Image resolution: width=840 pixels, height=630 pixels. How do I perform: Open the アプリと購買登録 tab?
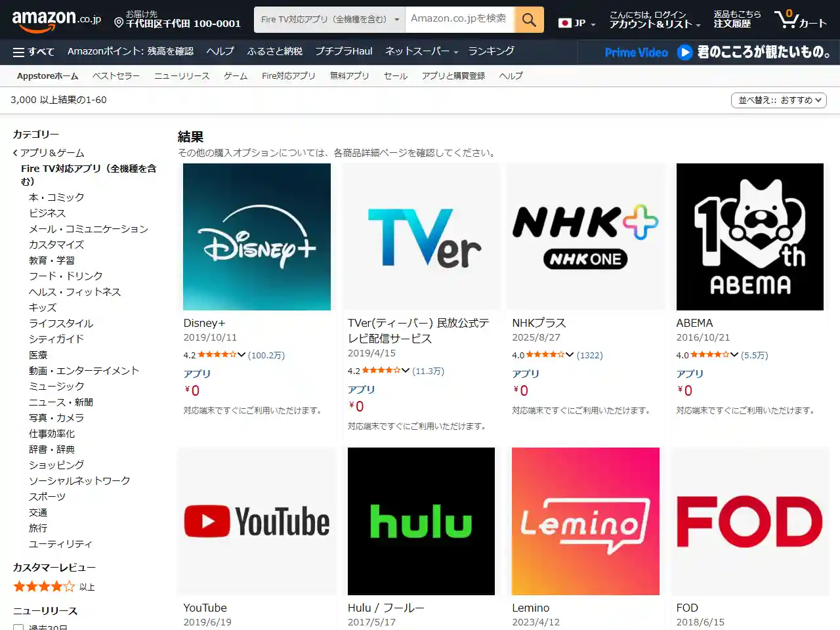click(x=453, y=76)
